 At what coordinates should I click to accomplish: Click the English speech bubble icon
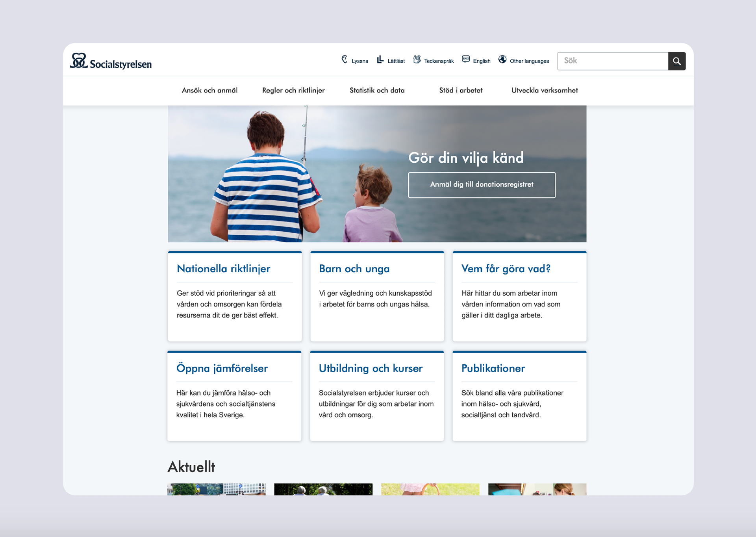pyautogui.click(x=466, y=59)
